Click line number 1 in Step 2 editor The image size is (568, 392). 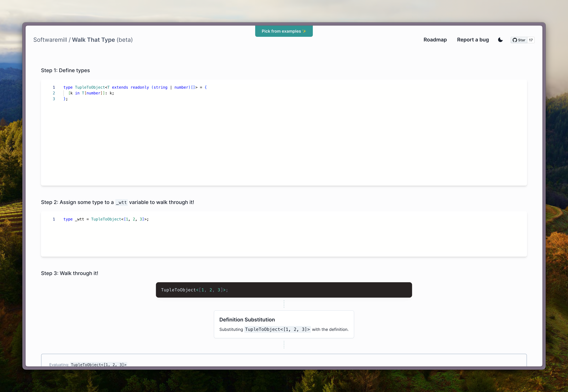click(x=54, y=219)
